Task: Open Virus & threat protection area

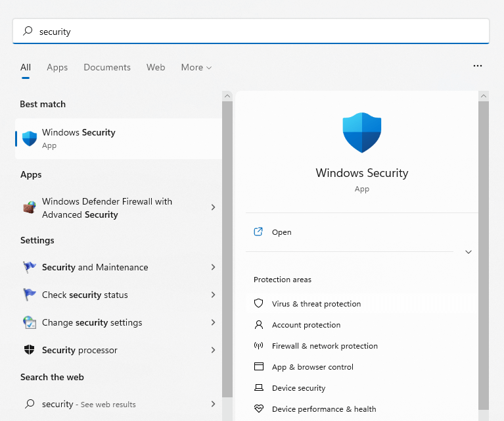Action: point(316,304)
